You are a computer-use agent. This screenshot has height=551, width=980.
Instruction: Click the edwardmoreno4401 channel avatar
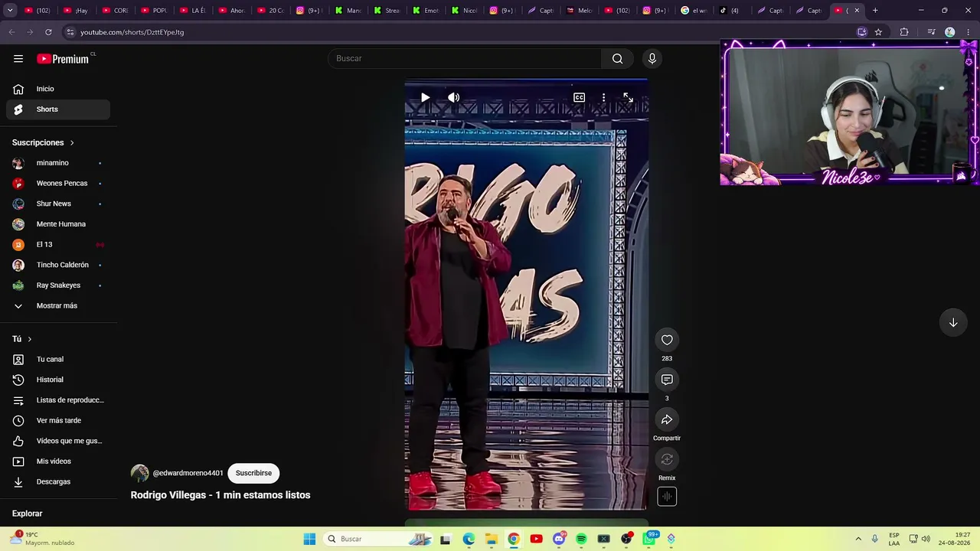[139, 473]
